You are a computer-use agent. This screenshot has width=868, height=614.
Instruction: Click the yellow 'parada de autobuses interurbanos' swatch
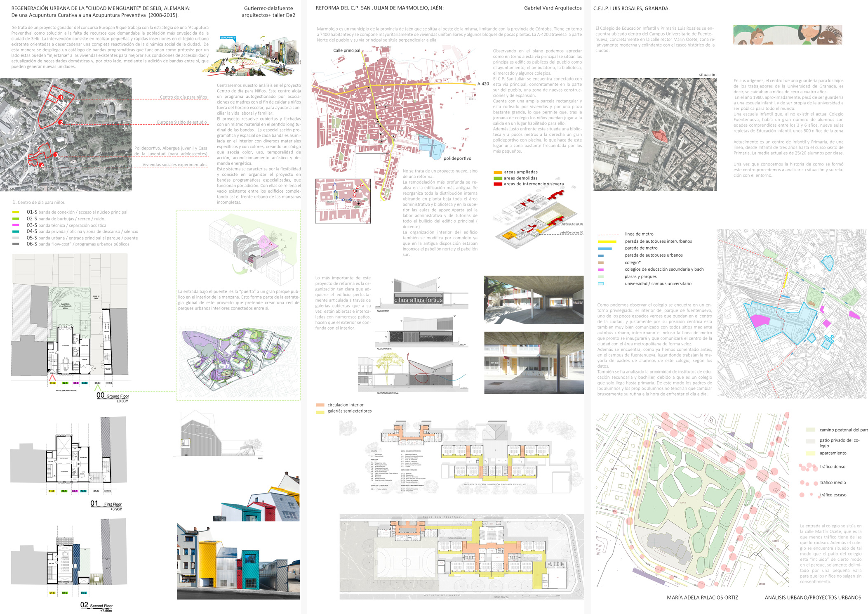(607, 241)
